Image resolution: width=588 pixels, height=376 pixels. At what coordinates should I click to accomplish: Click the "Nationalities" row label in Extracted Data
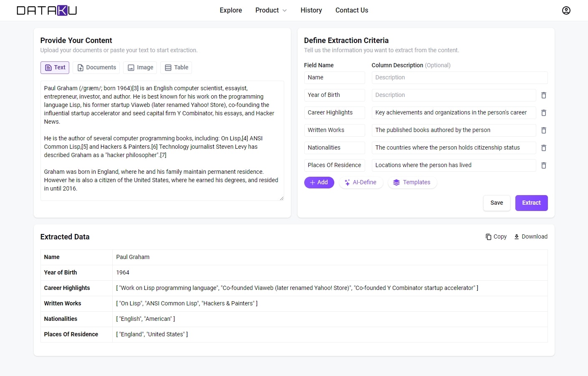tap(61, 319)
